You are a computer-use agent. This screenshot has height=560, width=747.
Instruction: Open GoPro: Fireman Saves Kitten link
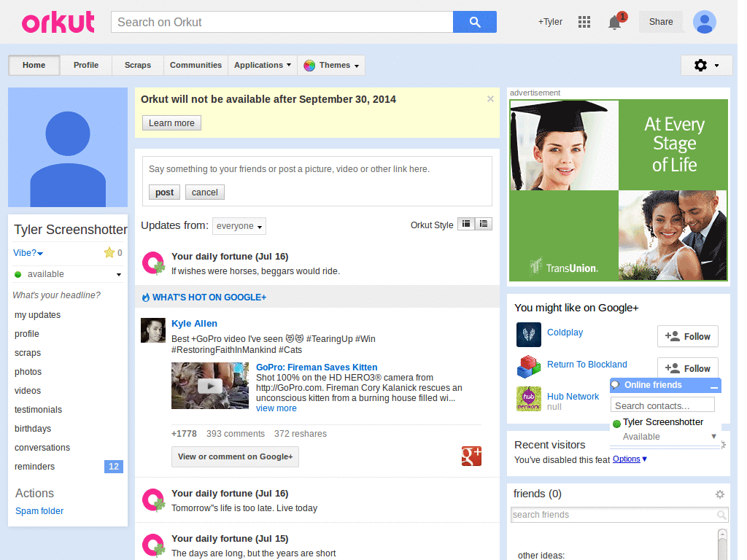tap(317, 367)
